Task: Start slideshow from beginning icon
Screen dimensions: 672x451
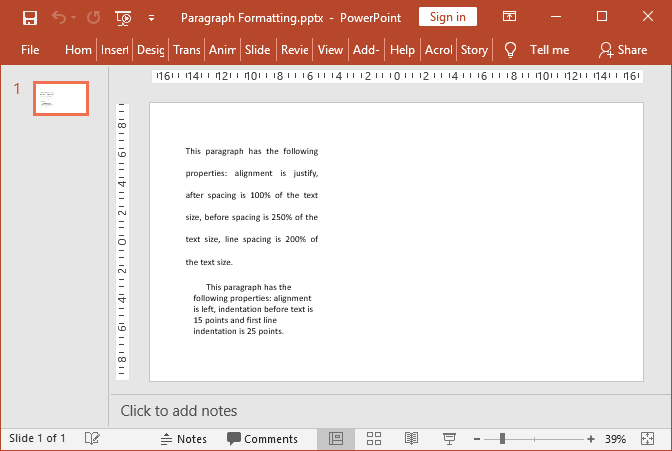Action: (x=123, y=17)
